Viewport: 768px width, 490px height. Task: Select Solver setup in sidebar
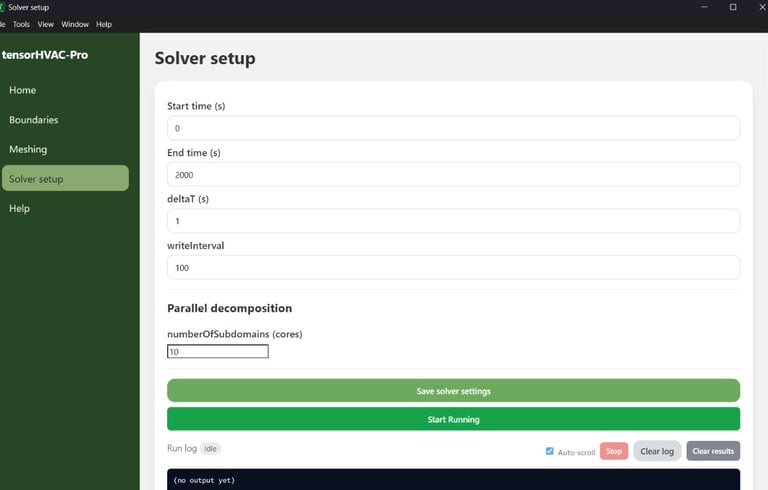click(x=65, y=178)
